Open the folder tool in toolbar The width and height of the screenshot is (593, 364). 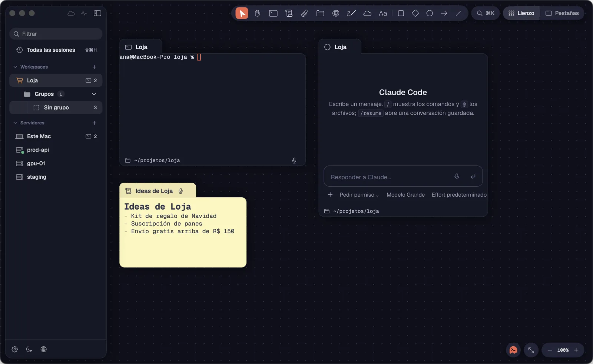320,13
